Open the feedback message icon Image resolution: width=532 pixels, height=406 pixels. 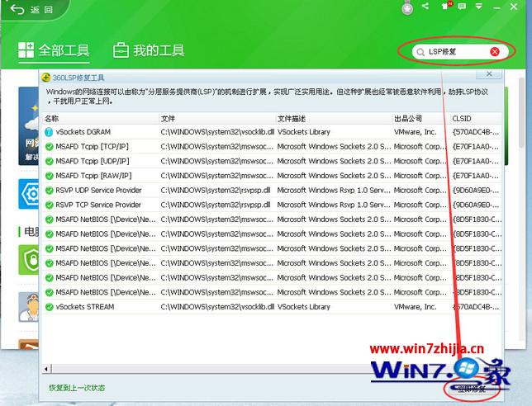[462, 6]
